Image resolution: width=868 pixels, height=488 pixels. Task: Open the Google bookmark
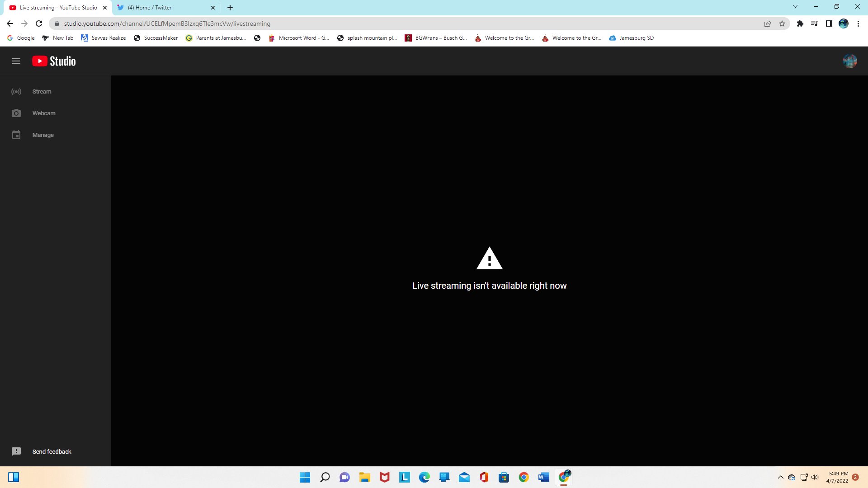click(x=21, y=38)
